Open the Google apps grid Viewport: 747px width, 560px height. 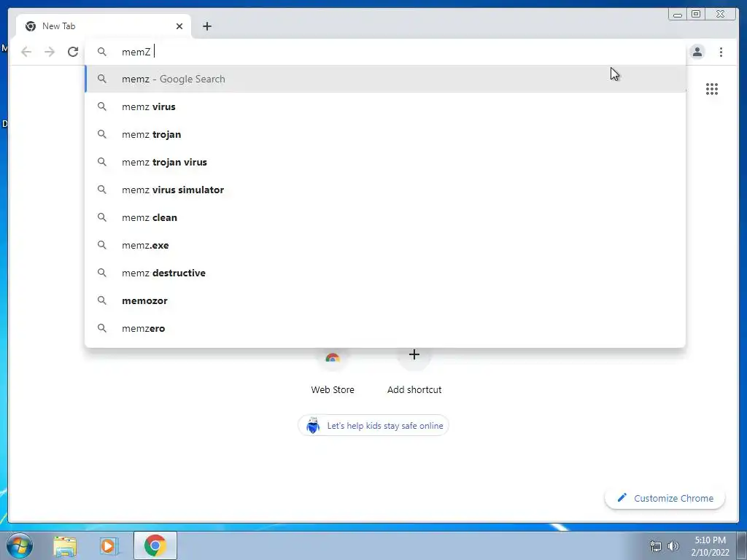(x=712, y=89)
